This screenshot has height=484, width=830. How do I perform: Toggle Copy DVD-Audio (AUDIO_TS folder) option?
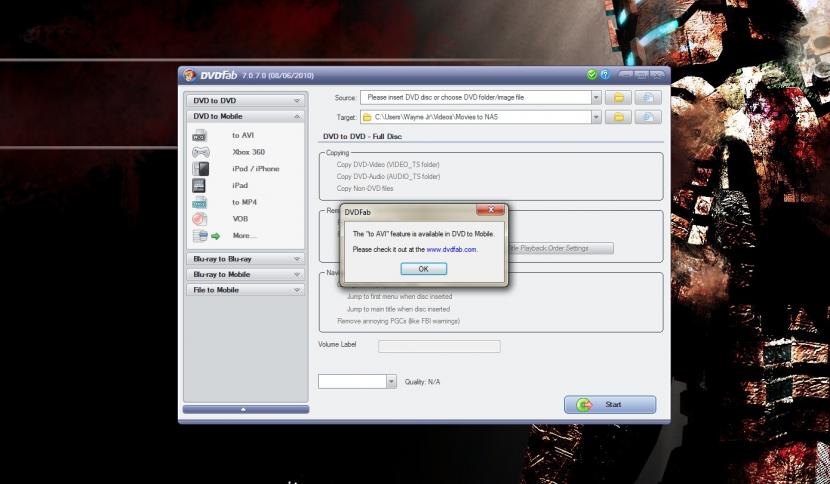(388, 177)
